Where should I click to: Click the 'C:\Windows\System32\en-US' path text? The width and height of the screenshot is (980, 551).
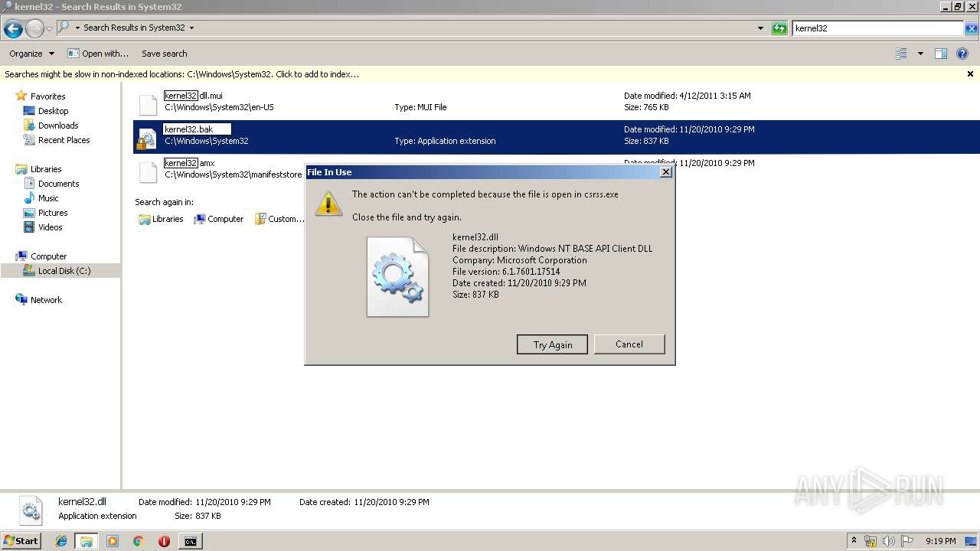219,108
